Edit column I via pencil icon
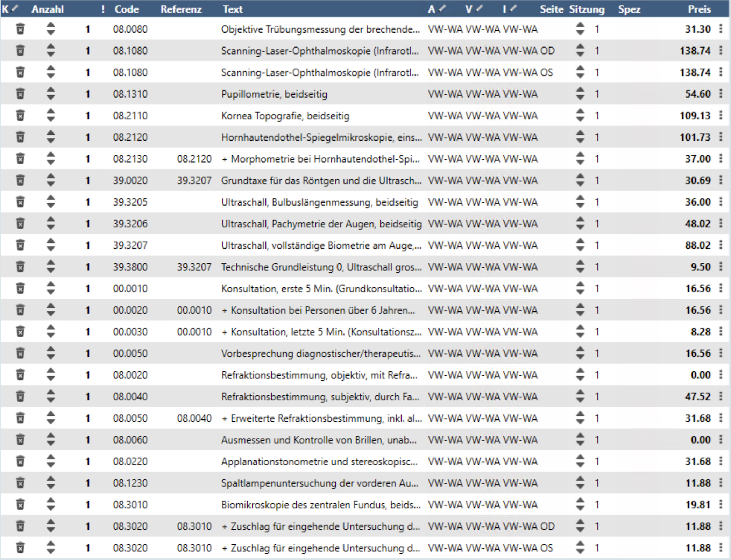This screenshot has width=731, height=560. [513, 8]
